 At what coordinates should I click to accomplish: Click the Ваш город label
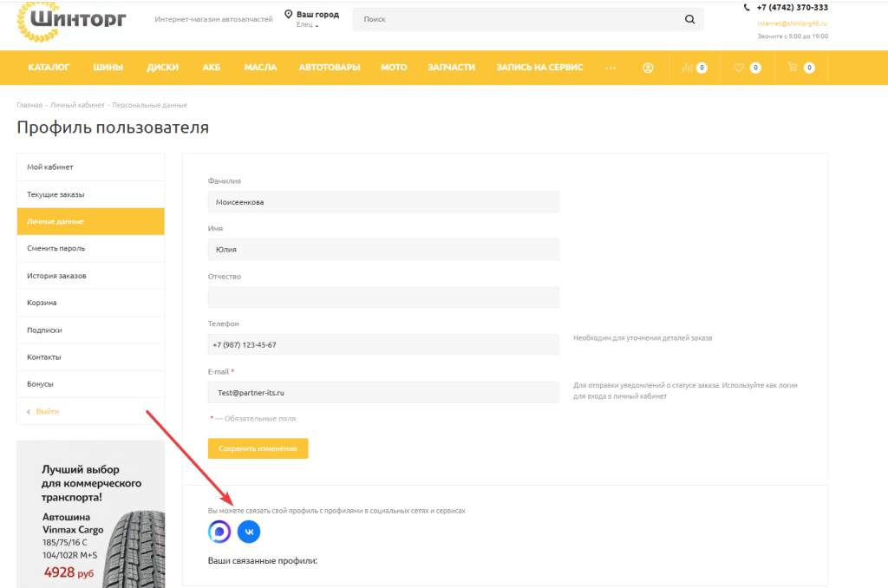317,14
